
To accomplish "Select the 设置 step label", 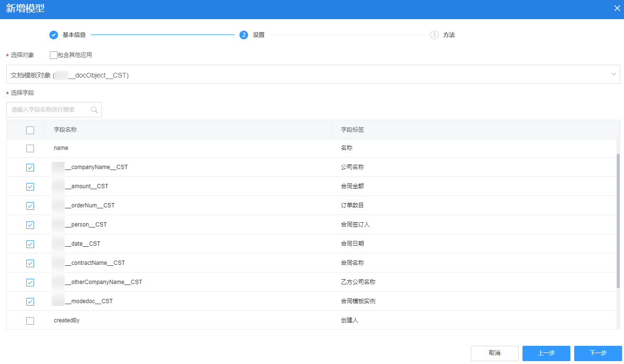I will [259, 35].
